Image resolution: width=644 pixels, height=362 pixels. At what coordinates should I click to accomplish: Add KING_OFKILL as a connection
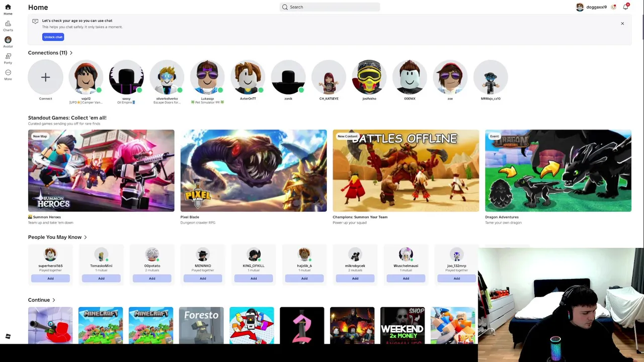pos(254,279)
